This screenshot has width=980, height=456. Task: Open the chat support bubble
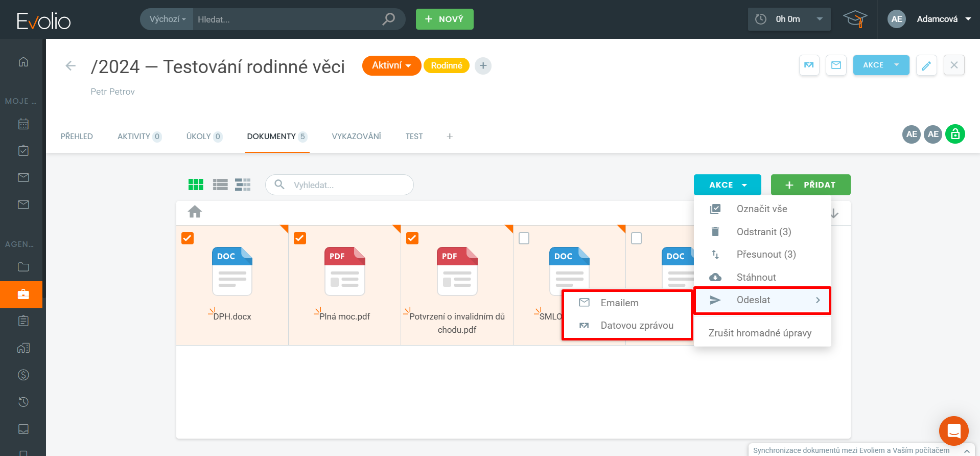(x=953, y=430)
